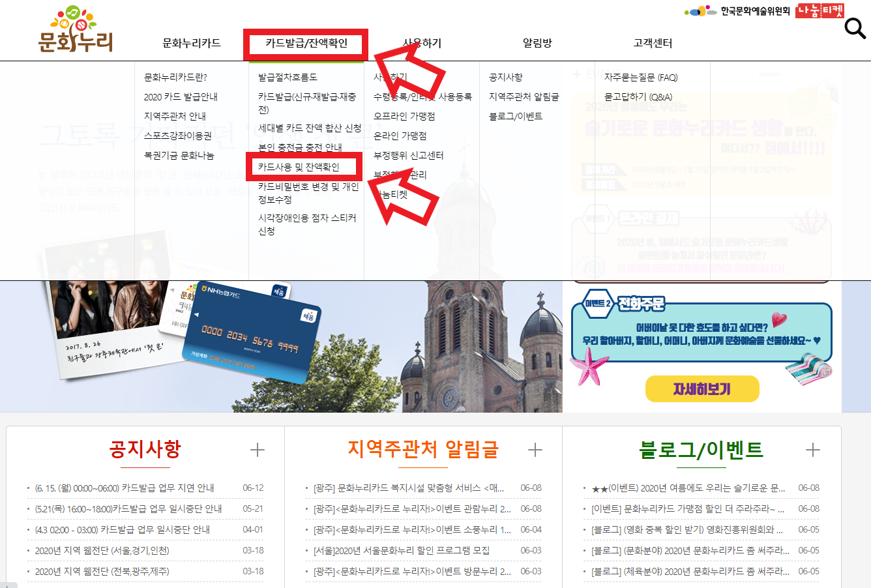Open [블로그] (문화분야) 2020년 문화누리카드 post
871x588 pixels.
pos(690,550)
